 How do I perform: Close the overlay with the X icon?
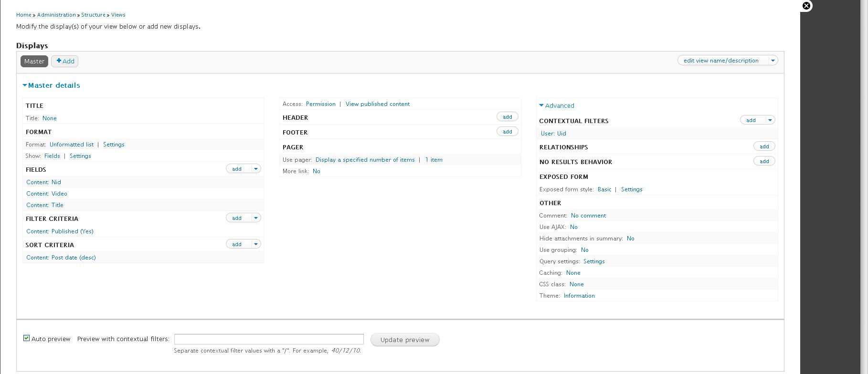pyautogui.click(x=806, y=6)
